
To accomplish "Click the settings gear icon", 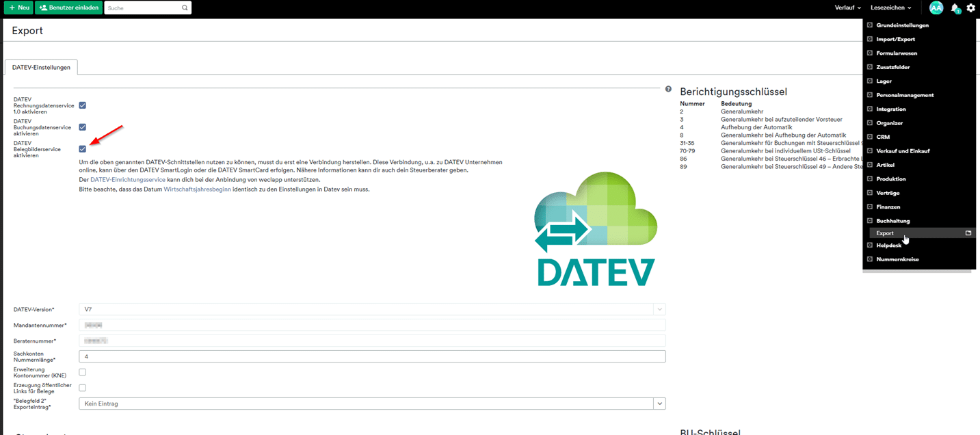I will (x=970, y=8).
